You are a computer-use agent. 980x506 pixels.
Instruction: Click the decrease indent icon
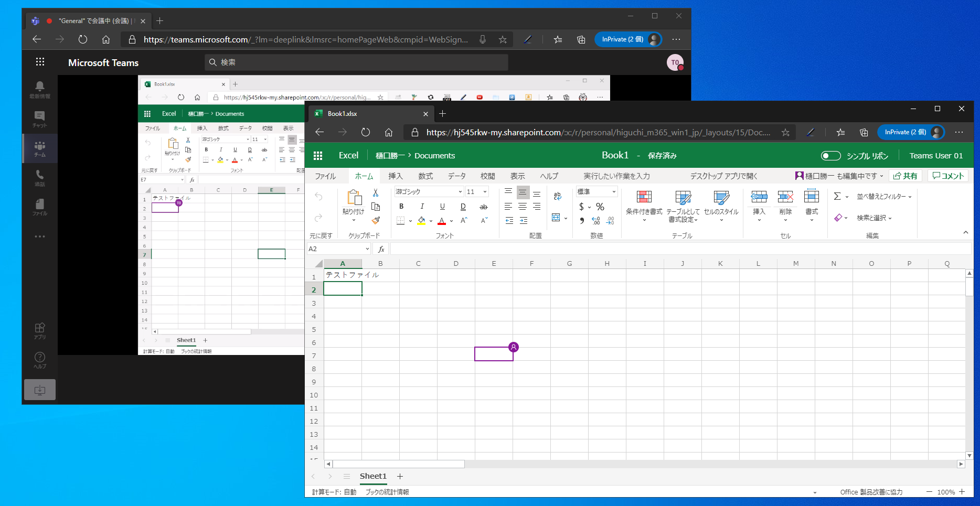[509, 221]
